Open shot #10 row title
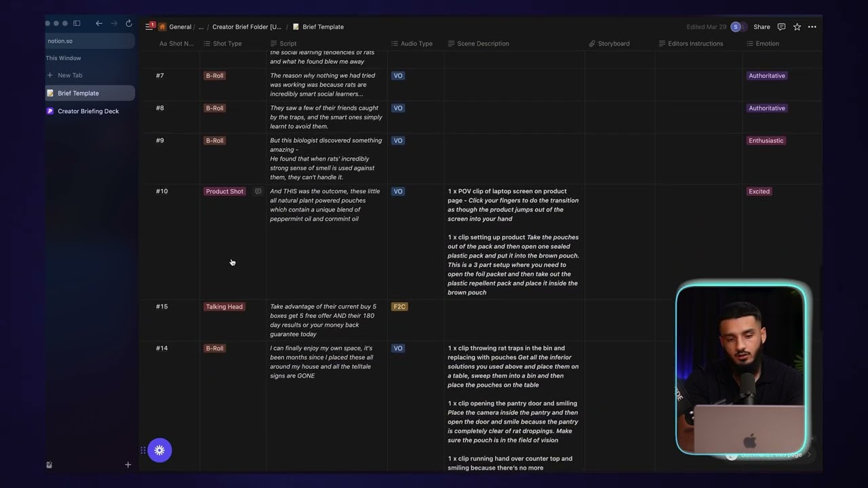The height and width of the screenshot is (488, 868). click(x=161, y=191)
